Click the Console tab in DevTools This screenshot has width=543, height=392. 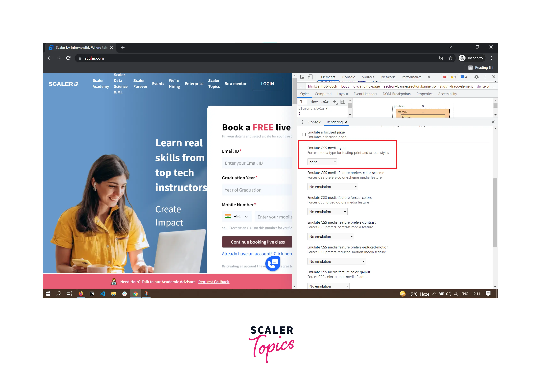[x=348, y=77]
